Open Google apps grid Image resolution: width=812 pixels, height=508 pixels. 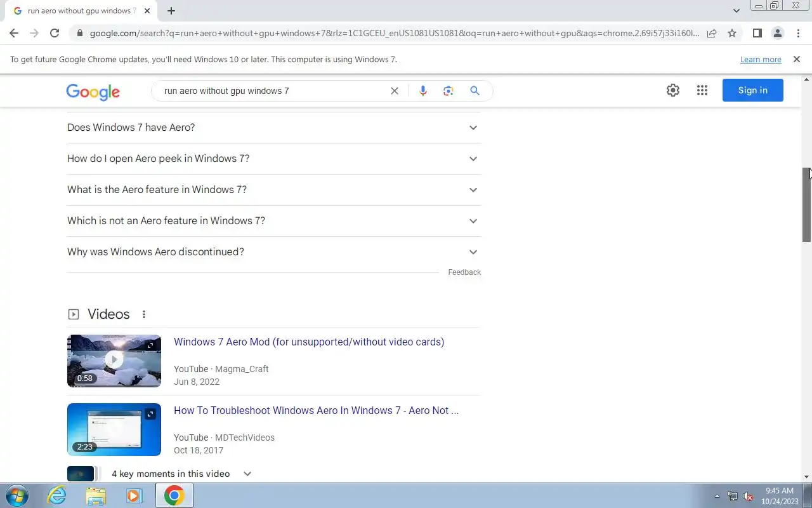point(702,90)
